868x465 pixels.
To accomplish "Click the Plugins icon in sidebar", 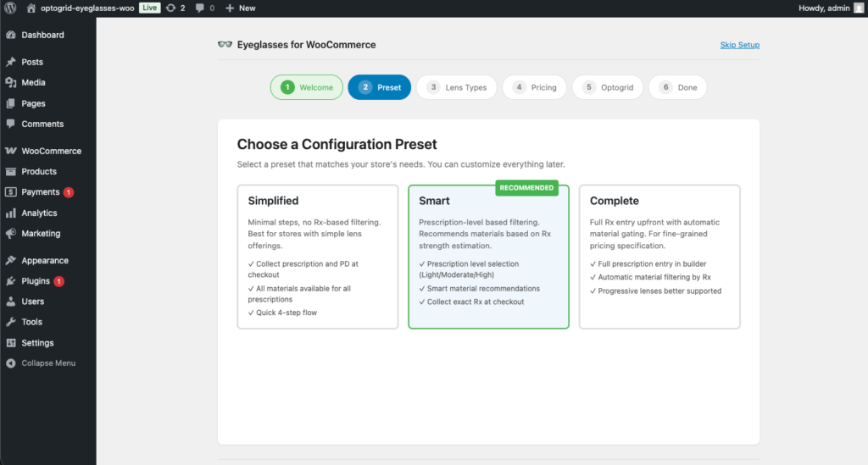I will 10,281.
